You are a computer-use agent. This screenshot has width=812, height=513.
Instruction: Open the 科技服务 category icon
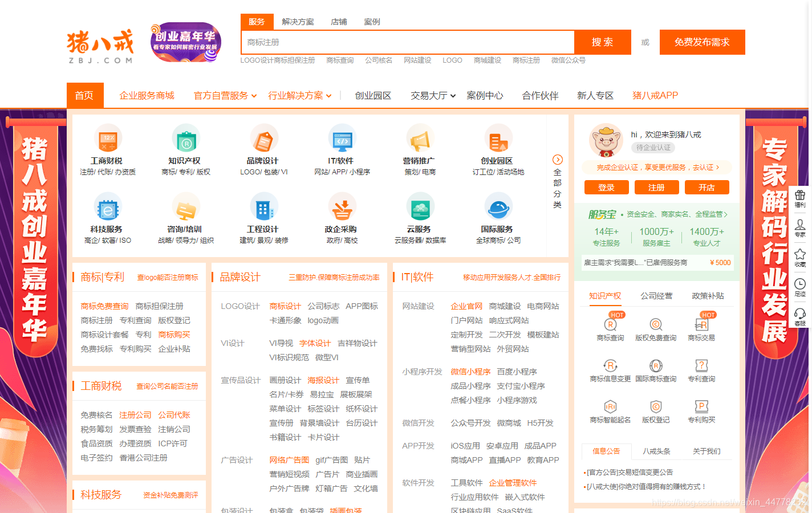tap(108, 207)
